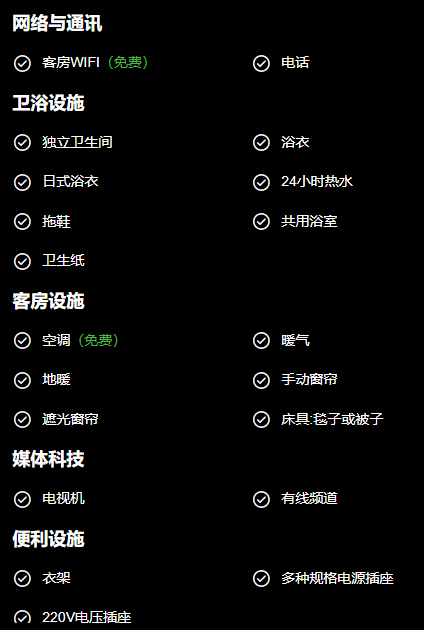The height and width of the screenshot is (630, 424).
Task: Click the check icon next to 多种规格电源插座
Action: (x=261, y=579)
